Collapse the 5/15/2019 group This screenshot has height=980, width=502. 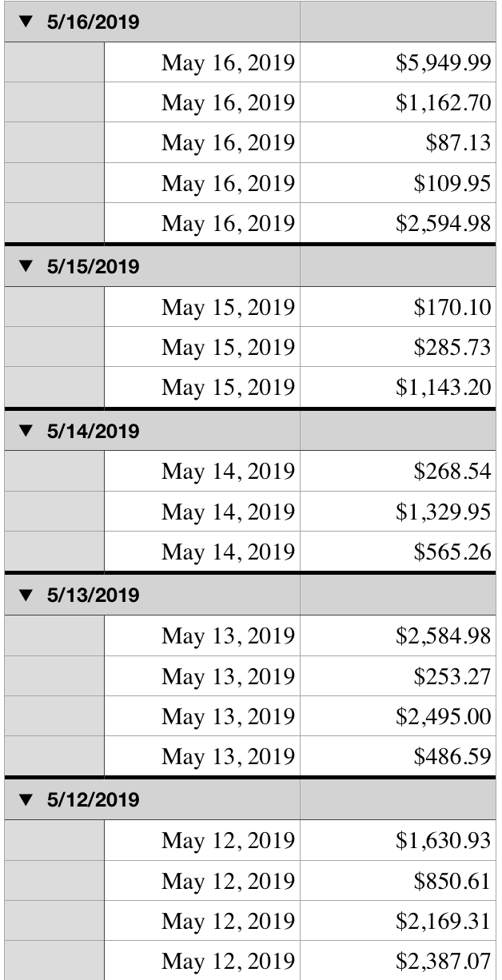click(29, 266)
